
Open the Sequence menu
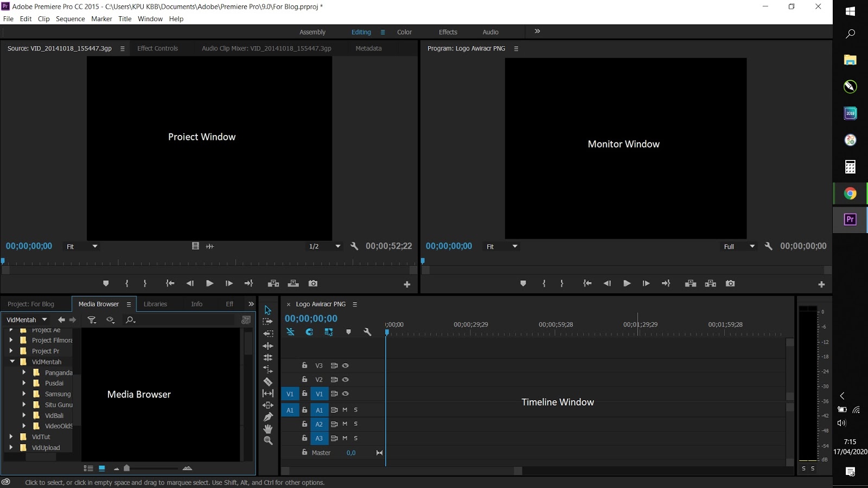(x=70, y=18)
